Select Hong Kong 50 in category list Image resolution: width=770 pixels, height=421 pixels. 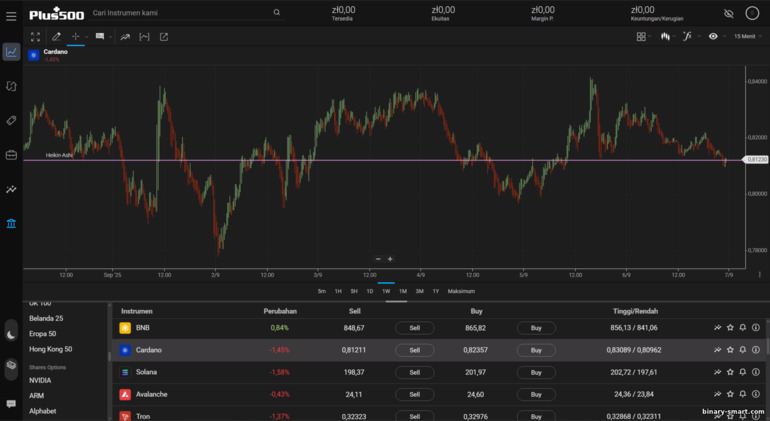click(x=51, y=349)
